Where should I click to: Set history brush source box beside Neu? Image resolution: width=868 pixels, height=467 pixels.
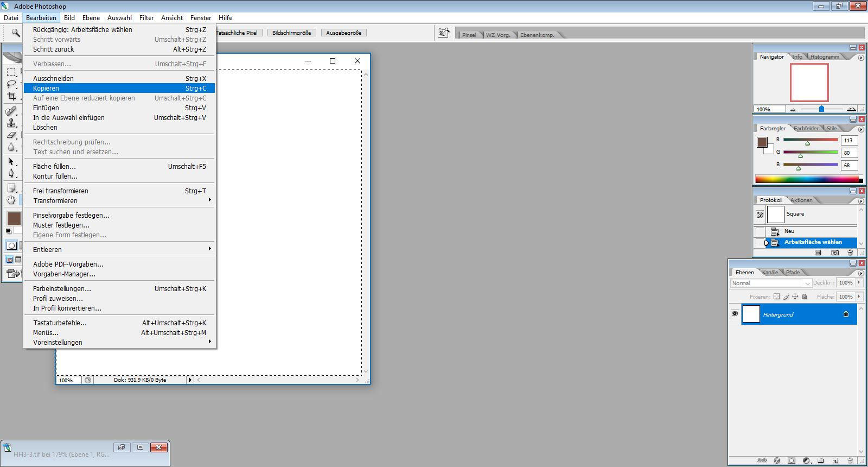(x=760, y=232)
